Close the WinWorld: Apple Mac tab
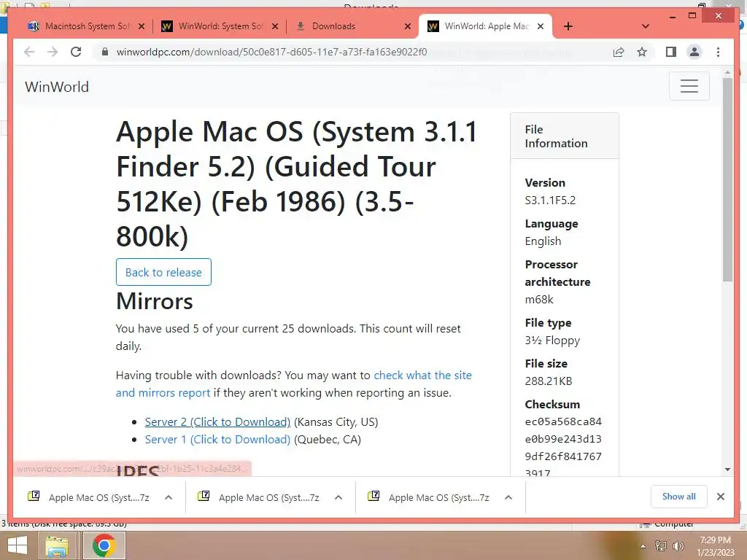This screenshot has height=560, width=747. [541, 27]
